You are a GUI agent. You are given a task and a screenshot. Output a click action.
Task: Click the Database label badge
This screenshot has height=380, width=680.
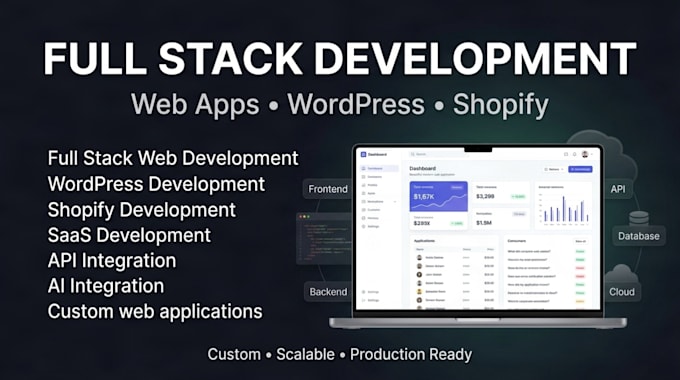tap(639, 236)
